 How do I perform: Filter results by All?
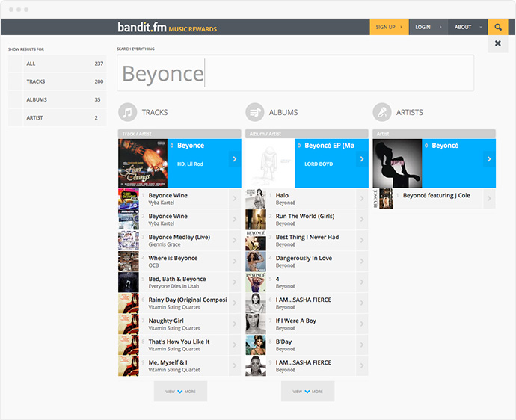click(58, 64)
